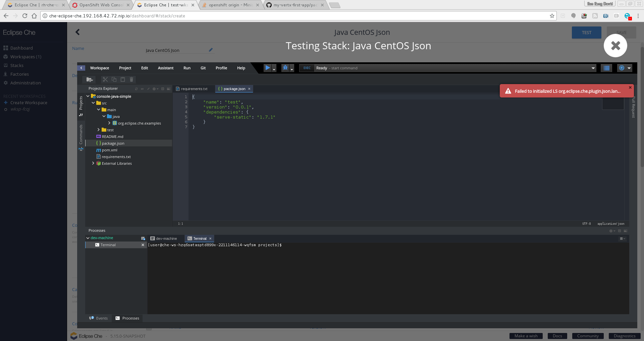644x341 pixels.
Task: Click the Processes bottom tab
Action: click(x=127, y=318)
